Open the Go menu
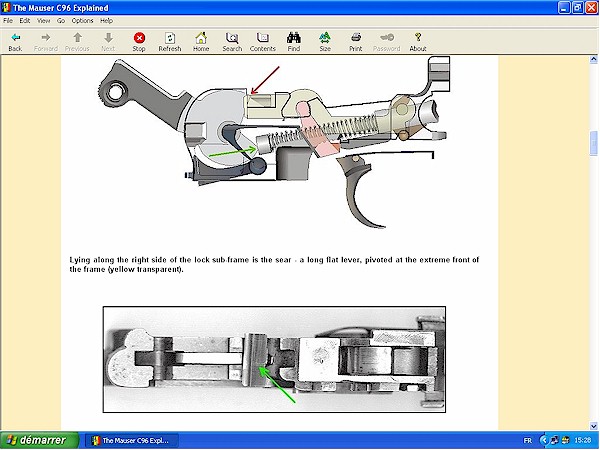 [x=61, y=21]
